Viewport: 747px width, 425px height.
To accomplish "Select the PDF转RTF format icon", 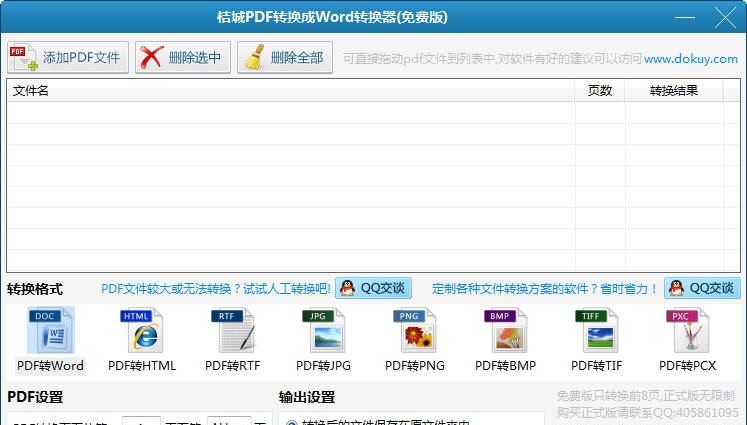I will coord(233,340).
